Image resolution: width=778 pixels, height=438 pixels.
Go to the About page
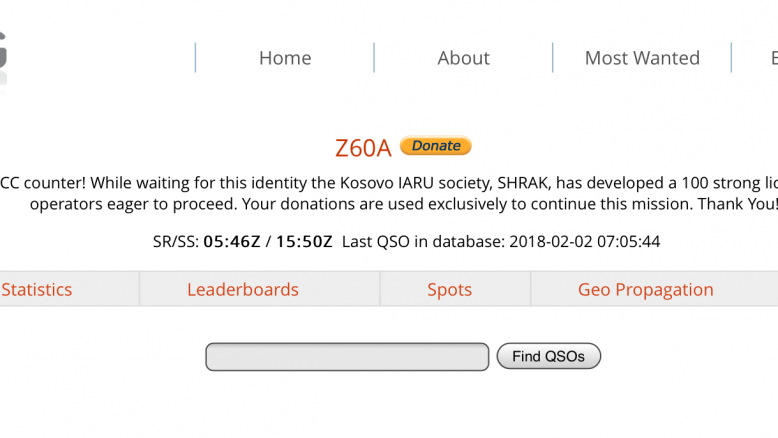(x=463, y=58)
